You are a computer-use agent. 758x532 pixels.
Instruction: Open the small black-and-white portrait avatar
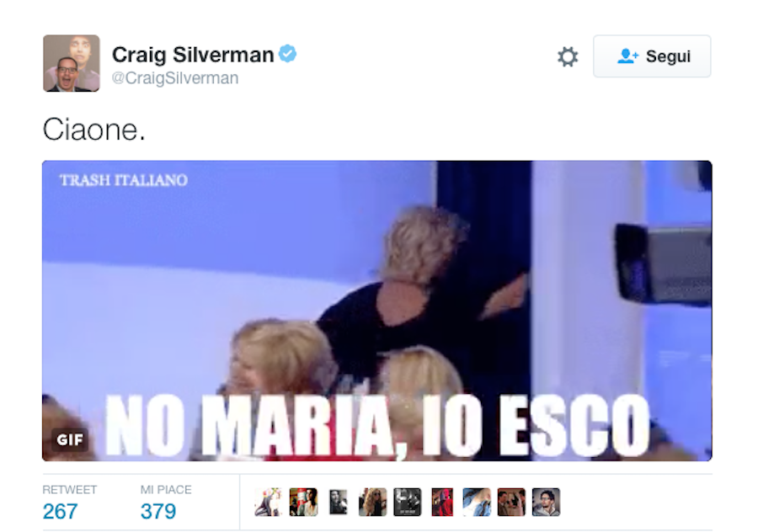338,502
